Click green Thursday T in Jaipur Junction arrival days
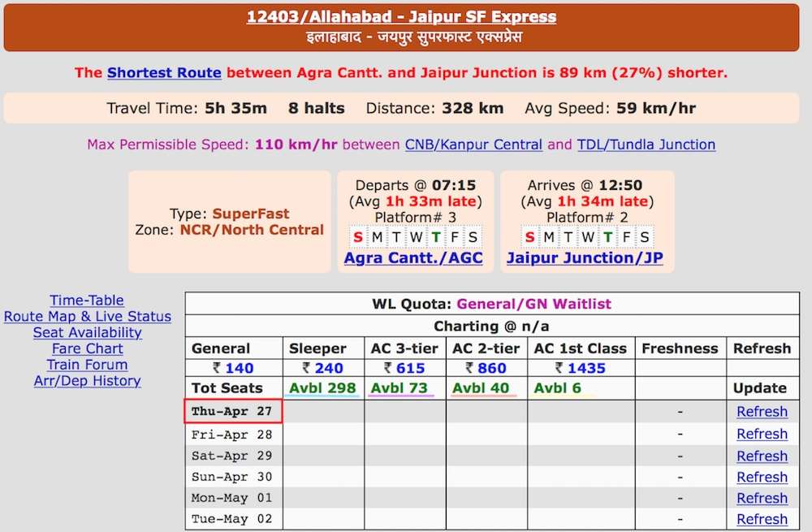Image resolution: width=812 pixels, height=532 pixels. point(607,238)
